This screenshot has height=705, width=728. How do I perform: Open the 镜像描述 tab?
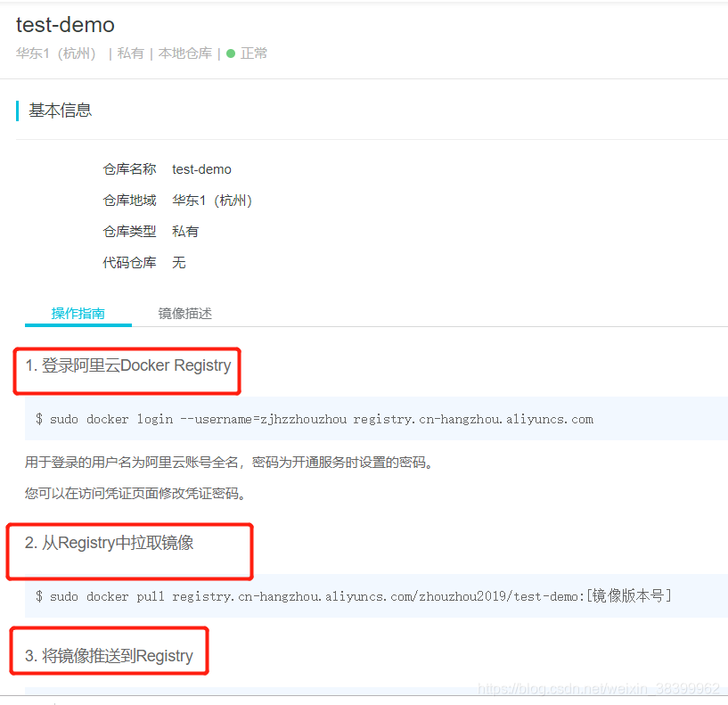[184, 314]
